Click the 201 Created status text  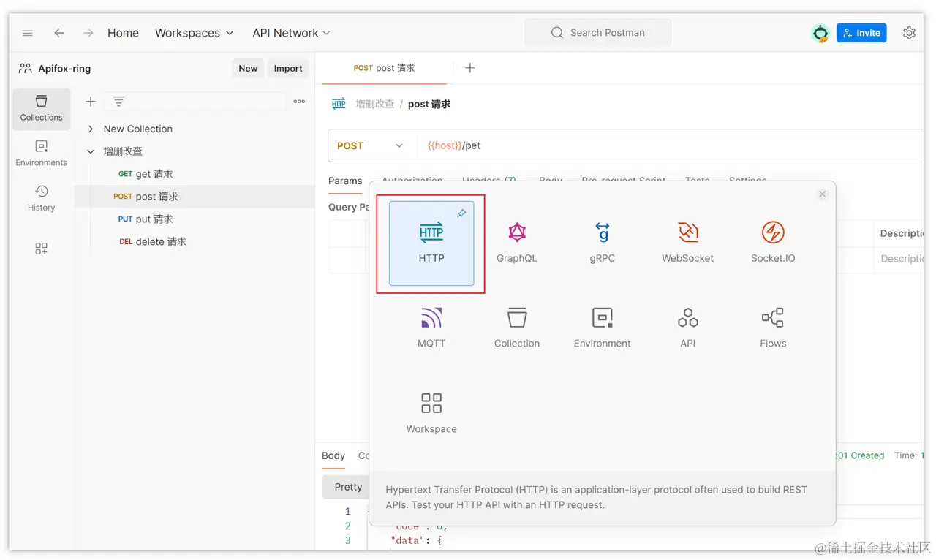point(860,455)
